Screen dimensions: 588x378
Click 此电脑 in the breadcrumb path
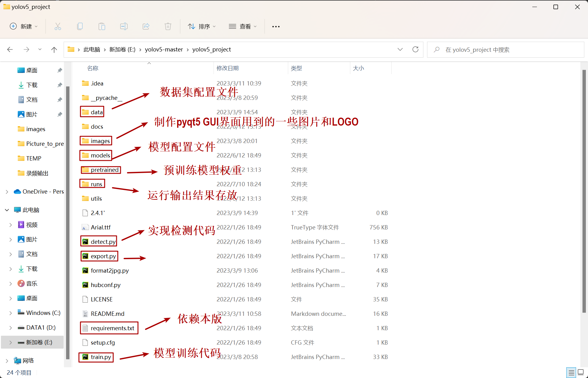pos(92,49)
